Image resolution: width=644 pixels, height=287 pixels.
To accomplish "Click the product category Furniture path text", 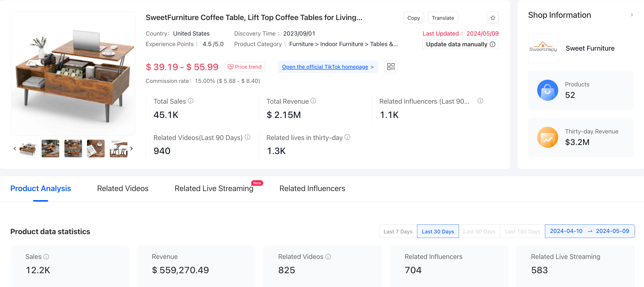I will click(x=343, y=44).
